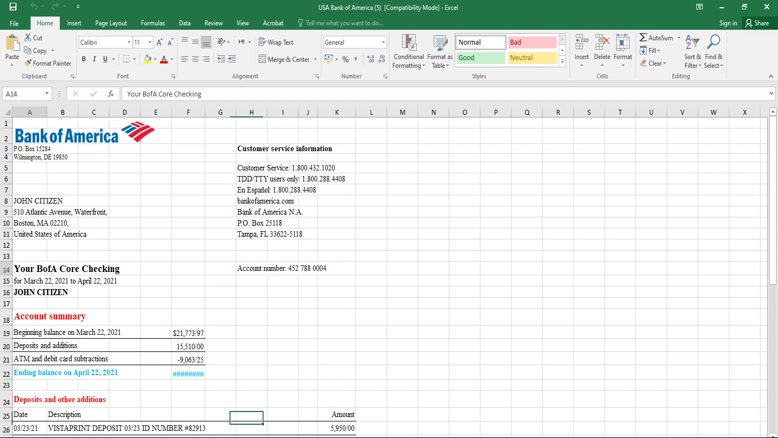Screen dimensions: 778x438
Task: Toggle Italic formatting
Action: click(x=94, y=59)
